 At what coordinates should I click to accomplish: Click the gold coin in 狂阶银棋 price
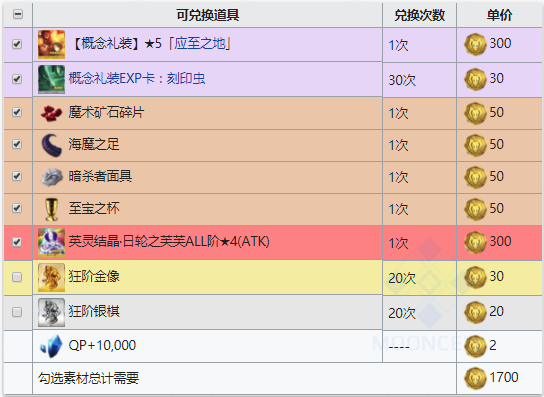(x=475, y=312)
